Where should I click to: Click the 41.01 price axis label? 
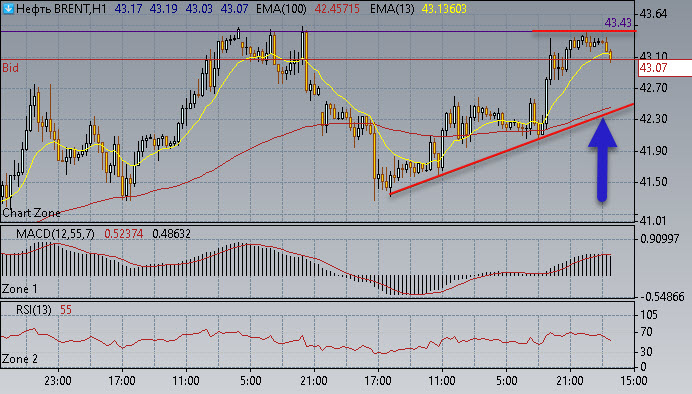click(654, 220)
